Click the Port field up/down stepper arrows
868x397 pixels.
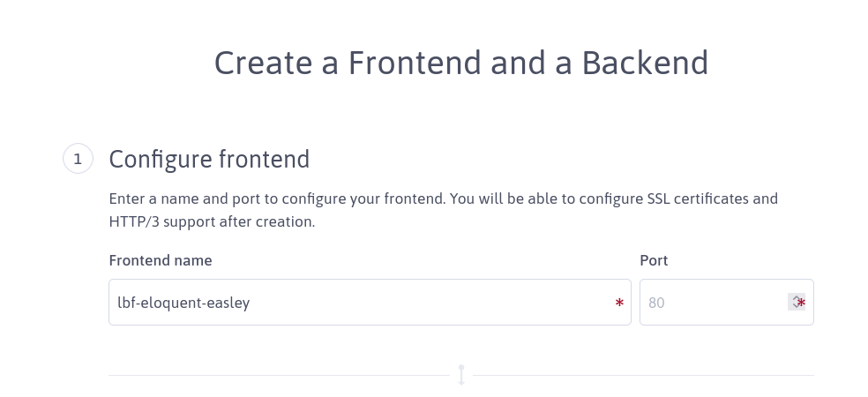(x=795, y=303)
